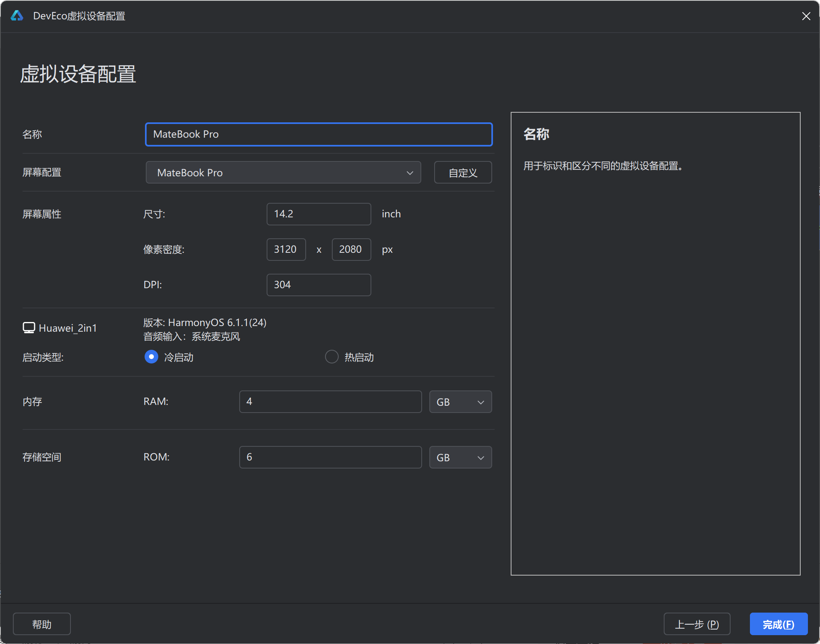Click the 尺寸 14.2 inch field

coord(319,214)
